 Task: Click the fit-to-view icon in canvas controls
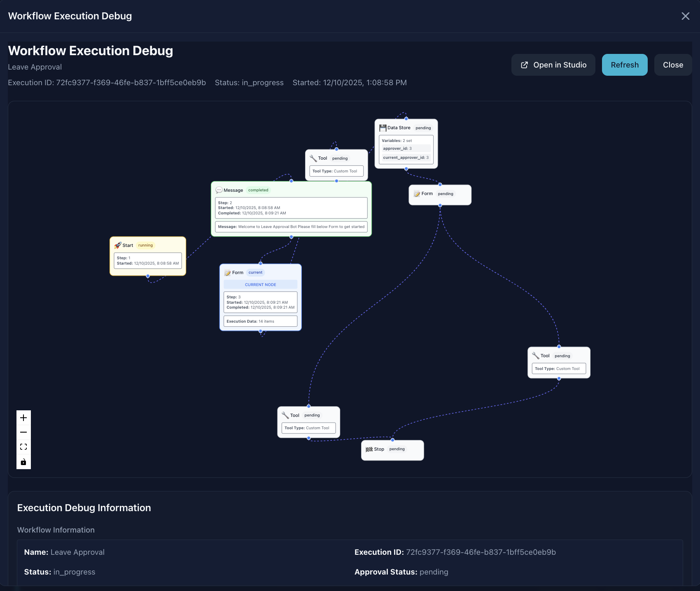point(23,447)
